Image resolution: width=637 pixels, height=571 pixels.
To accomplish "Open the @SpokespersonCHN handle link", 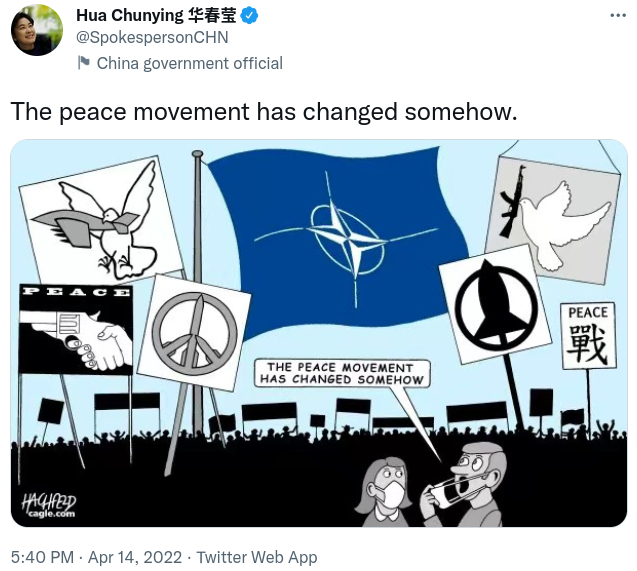I will 152,37.
